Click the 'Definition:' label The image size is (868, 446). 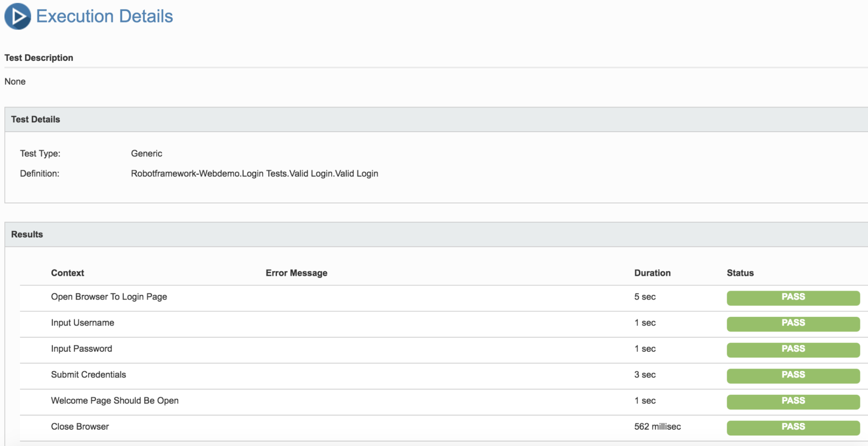tap(40, 173)
